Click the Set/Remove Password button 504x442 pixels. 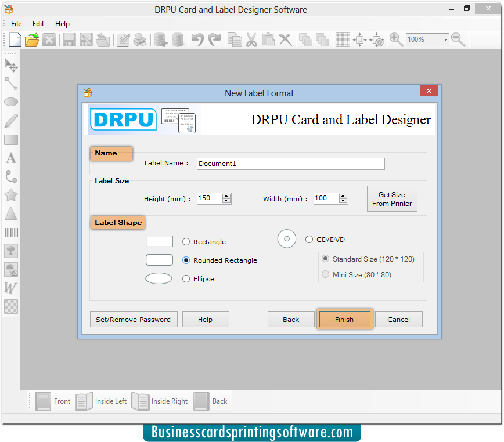point(134,320)
